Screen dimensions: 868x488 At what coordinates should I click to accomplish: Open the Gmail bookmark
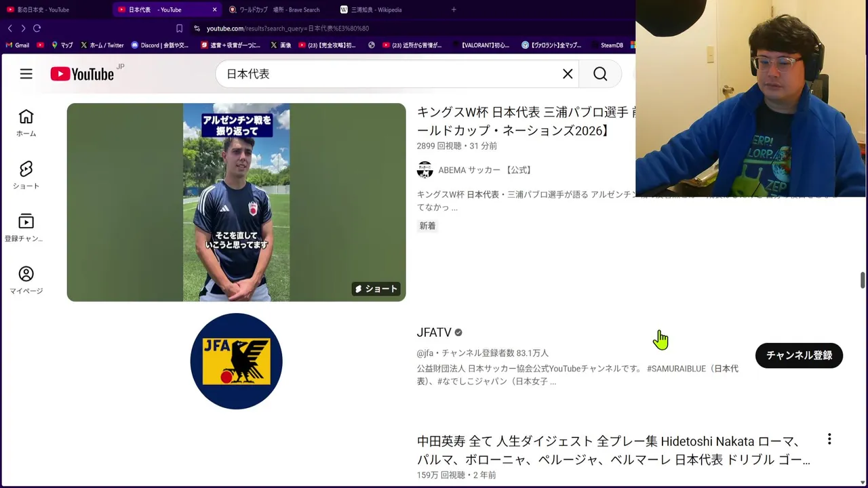click(x=18, y=45)
